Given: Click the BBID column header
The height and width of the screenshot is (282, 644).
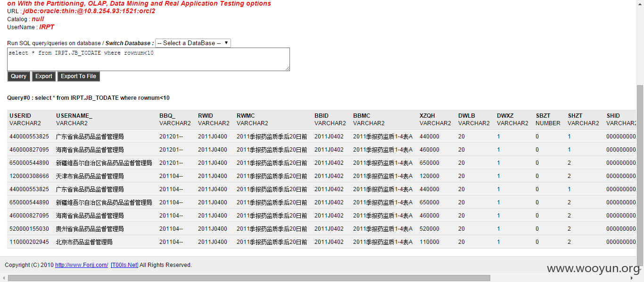Looking at the screenshot, I should point(322,116).
